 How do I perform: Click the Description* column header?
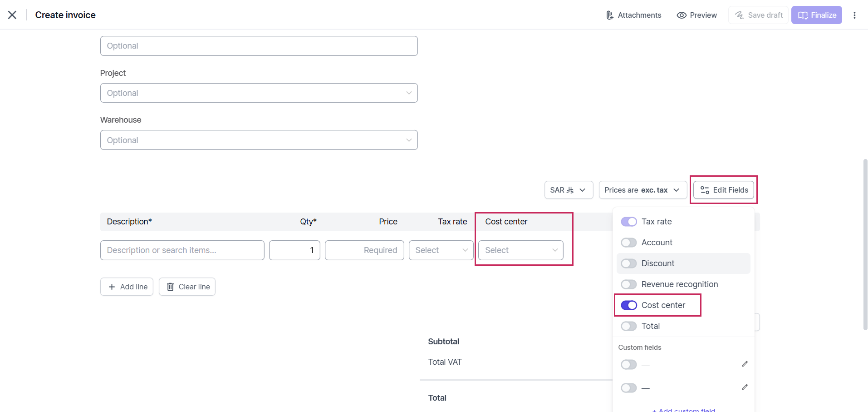coord(129,222)
